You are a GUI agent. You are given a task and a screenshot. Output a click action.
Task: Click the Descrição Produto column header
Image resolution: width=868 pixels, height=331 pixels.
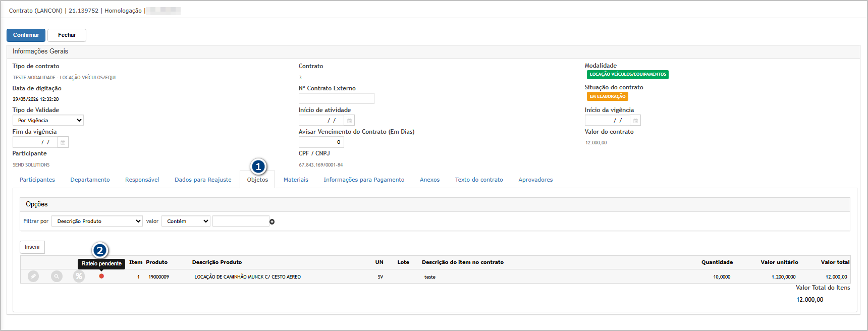click(217, 262)
